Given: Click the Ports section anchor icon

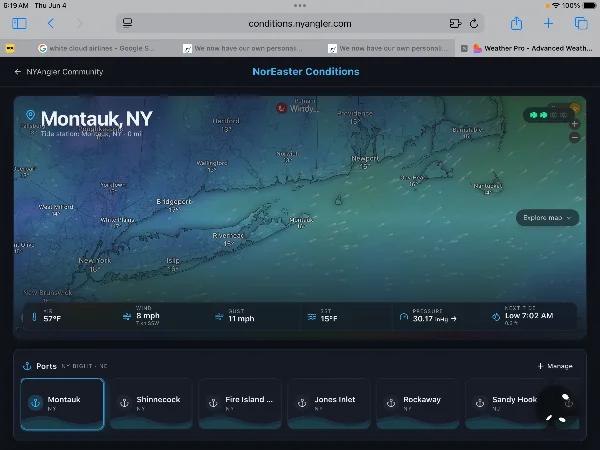Looking at the screenshot, I should click(x=27, y=366).
